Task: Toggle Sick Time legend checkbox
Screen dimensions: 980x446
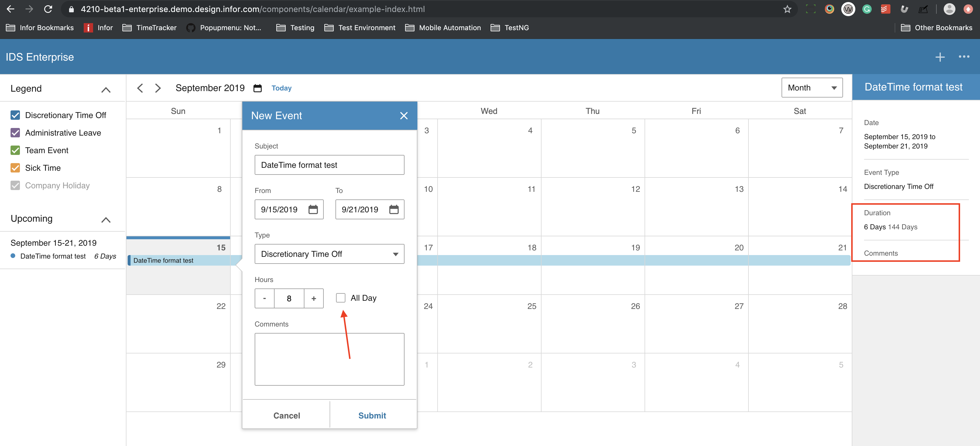Action: click(x=15, y=168)
